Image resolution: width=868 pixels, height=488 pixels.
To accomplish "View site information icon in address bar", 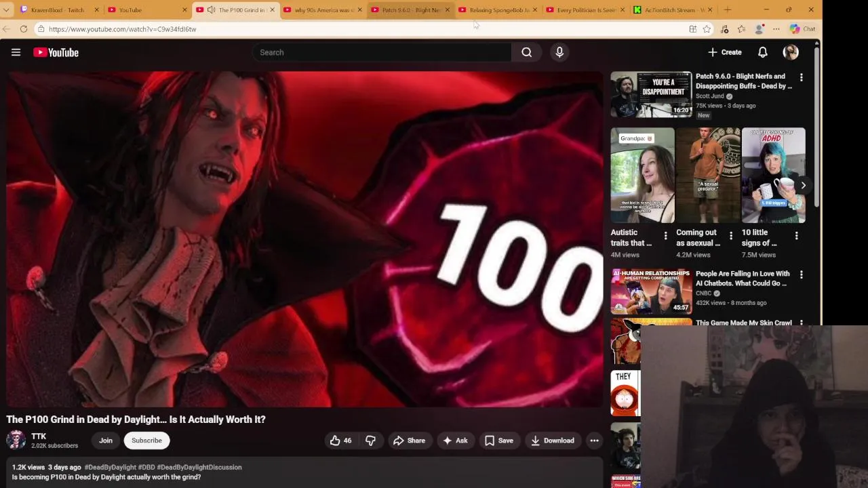I will [x=41, y=29].
